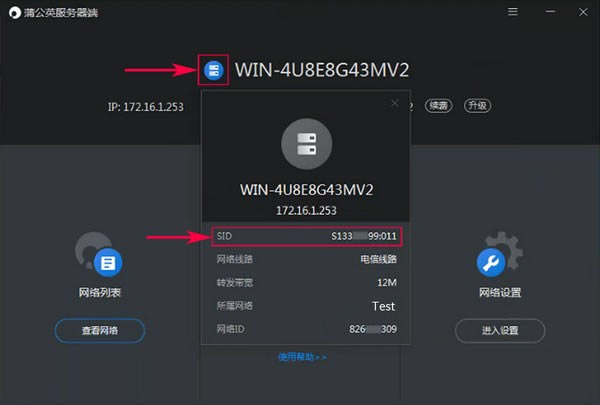The image size is (600, 405).
Task: Click the 续费 renew button
Action: tap(439, 106)
